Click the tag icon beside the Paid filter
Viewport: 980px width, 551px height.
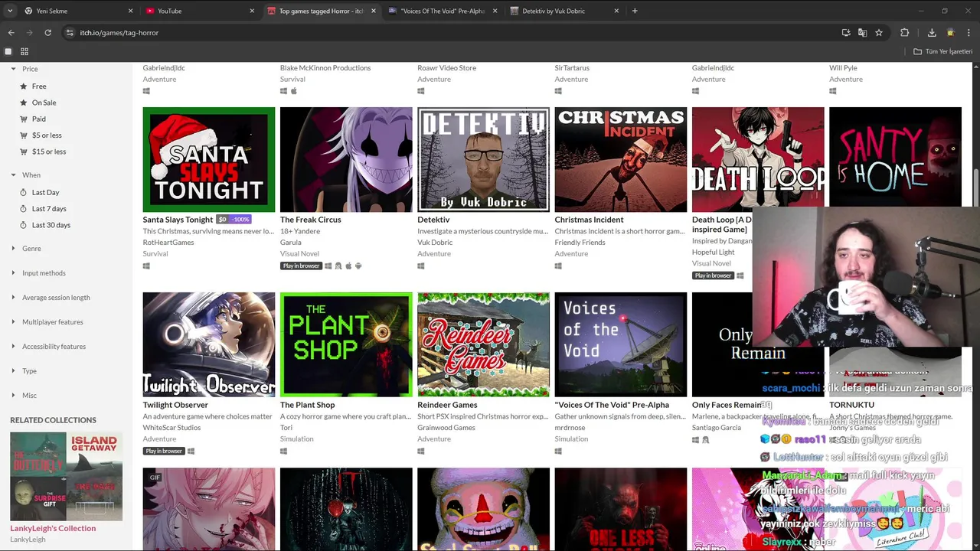click(x=24, y=119)
